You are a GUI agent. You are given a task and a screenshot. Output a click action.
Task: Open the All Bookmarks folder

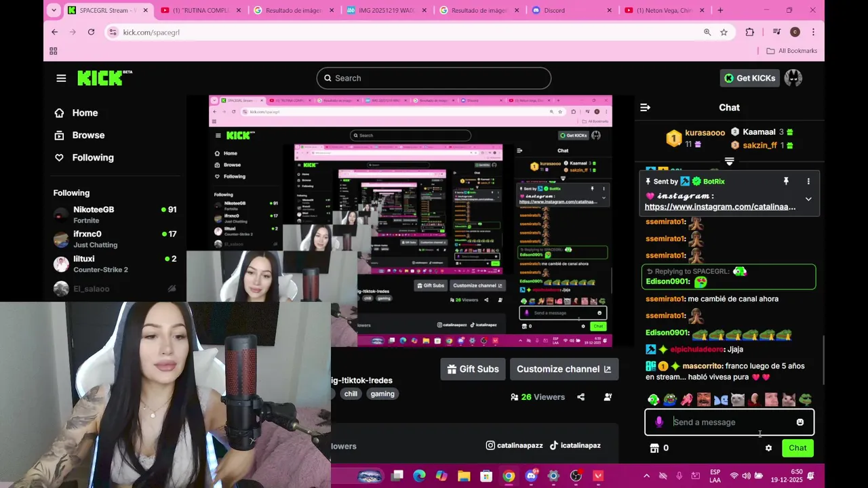point(791,51)
